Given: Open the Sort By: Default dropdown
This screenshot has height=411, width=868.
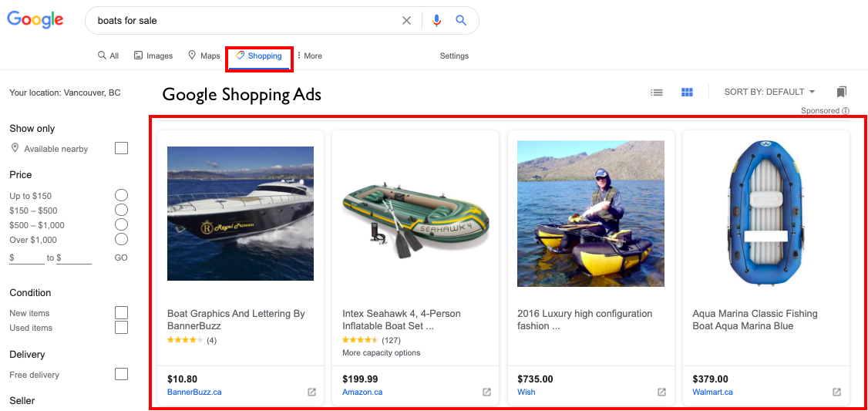Looking at the screenshot, I should click(x=769, y=92).
